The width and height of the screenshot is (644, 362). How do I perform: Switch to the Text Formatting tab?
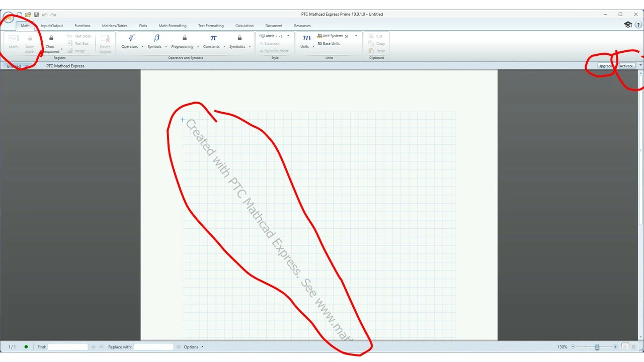211,26
